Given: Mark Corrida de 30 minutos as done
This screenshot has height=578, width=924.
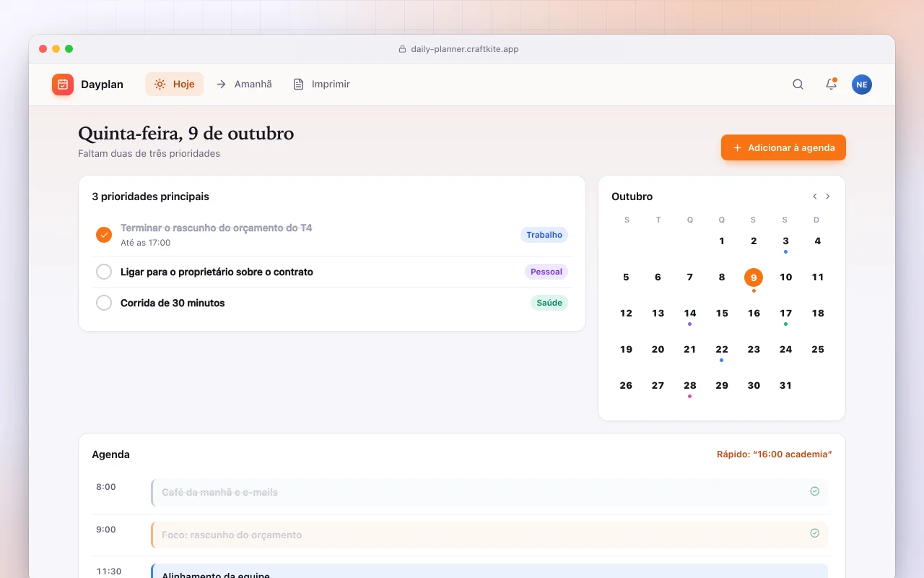Looking at the screenshot, I should coord(104,303).
